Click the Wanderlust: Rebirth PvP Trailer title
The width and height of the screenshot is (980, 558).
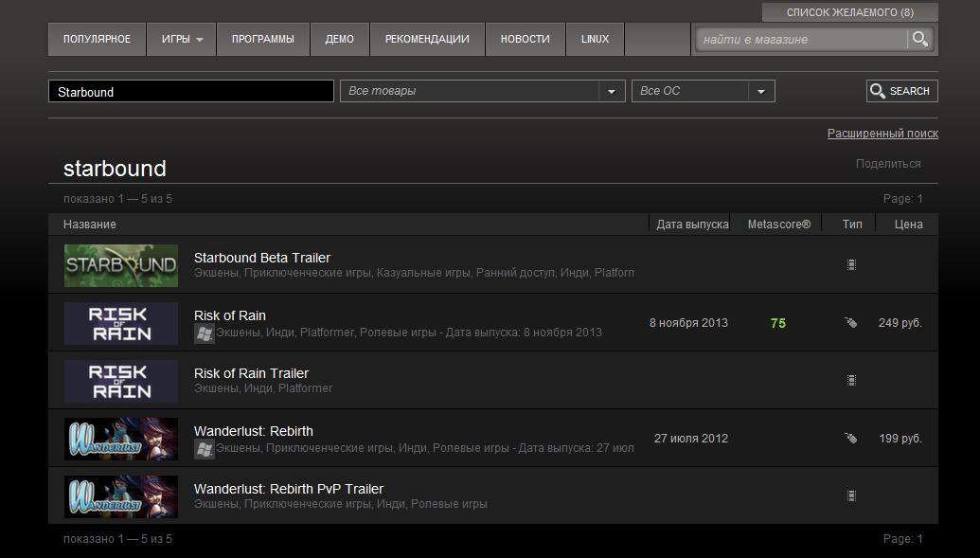288,489
